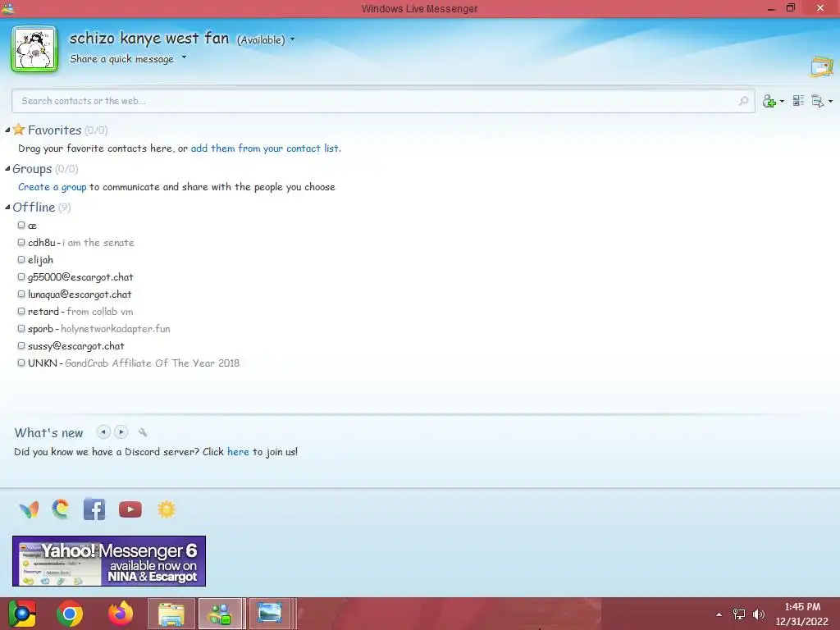Click Share a quick message field
Screen dimensions: 840x630
coord(121,59)
